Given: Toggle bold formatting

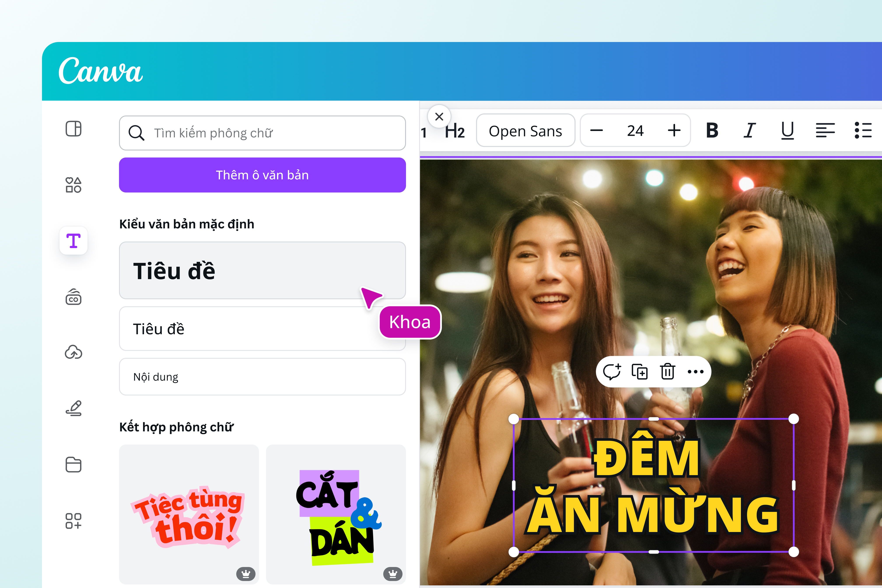Looking at the screenshot, I should 712,131.
